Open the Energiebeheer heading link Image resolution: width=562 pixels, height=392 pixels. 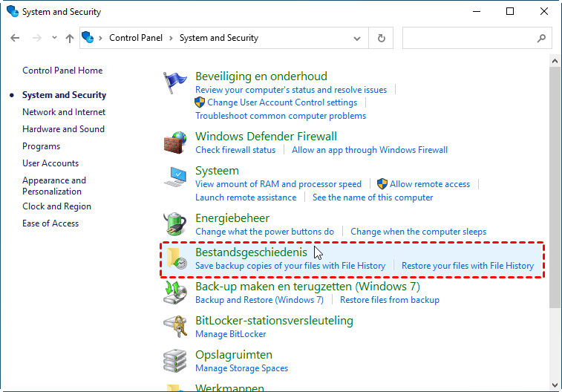(x=232, y=218)
